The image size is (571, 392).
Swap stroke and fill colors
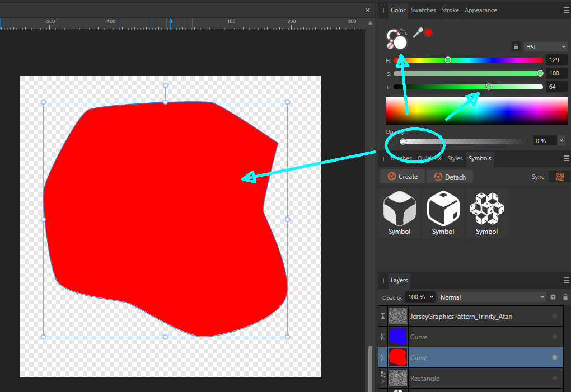coord(404,32)
